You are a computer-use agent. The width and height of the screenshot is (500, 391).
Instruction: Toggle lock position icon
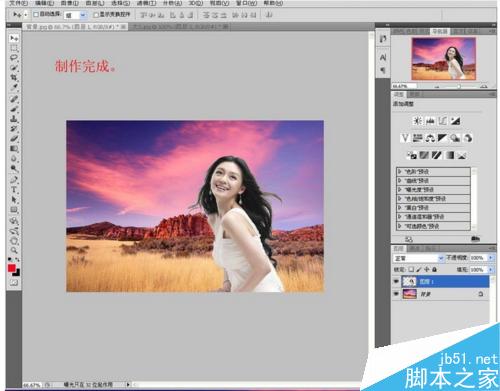click(x=427, y=269)
